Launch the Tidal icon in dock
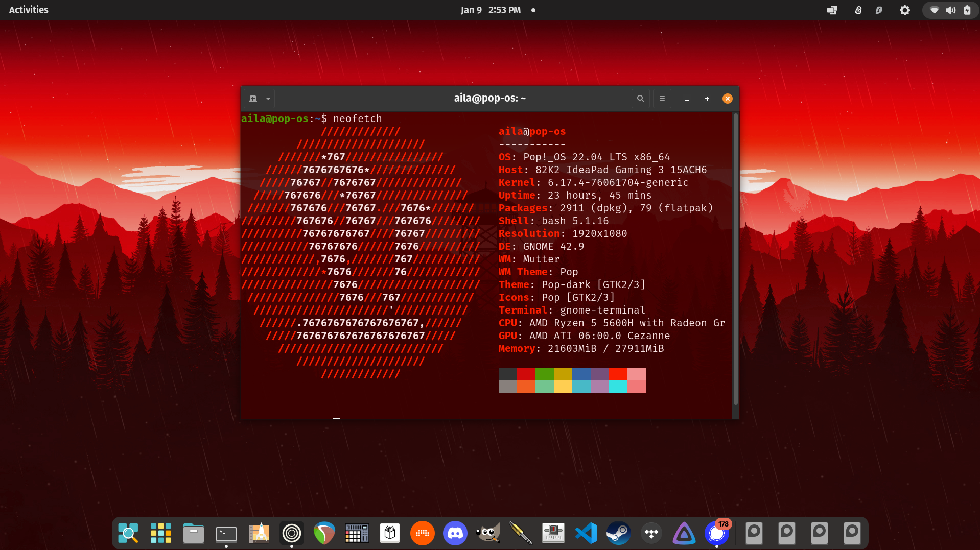980x550 pixels. [651, 533]
